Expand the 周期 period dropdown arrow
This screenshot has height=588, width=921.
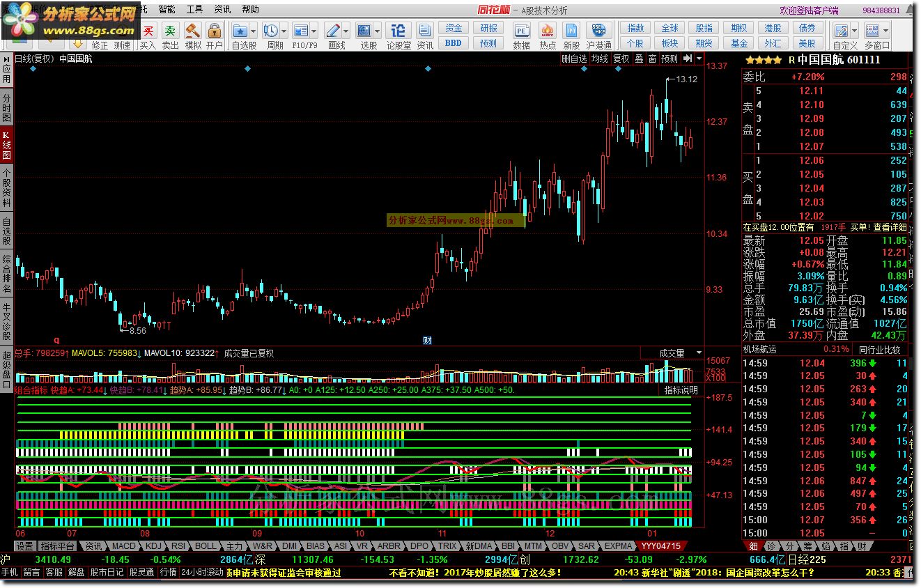pos(284,31)
